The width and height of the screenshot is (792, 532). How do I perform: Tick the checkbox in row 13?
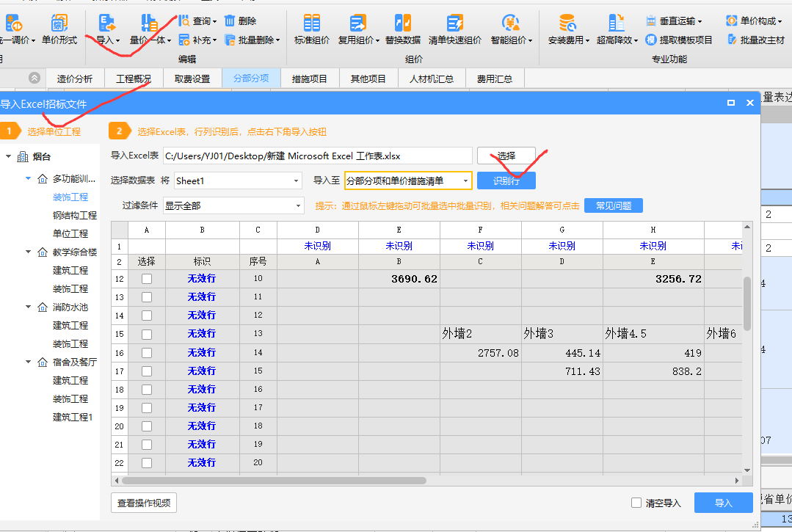(147, 297)
